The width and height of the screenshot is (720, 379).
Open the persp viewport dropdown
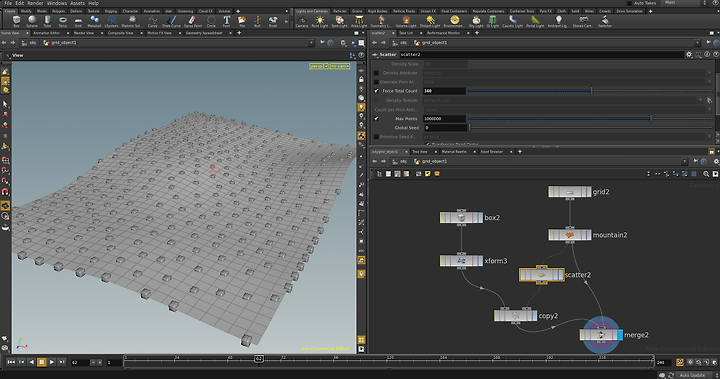pyautogui.click(x=319, y=66)
